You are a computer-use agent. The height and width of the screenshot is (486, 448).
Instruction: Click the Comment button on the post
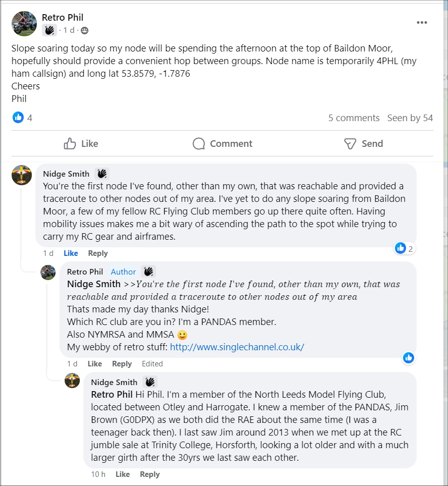pyautogui.click(x=222, y=144)
